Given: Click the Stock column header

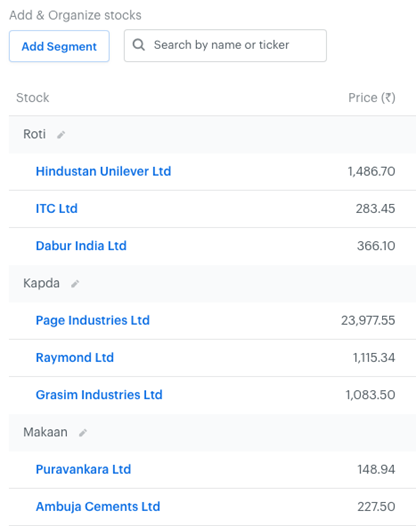Looking at the screenshot, I should coord(33,98).
